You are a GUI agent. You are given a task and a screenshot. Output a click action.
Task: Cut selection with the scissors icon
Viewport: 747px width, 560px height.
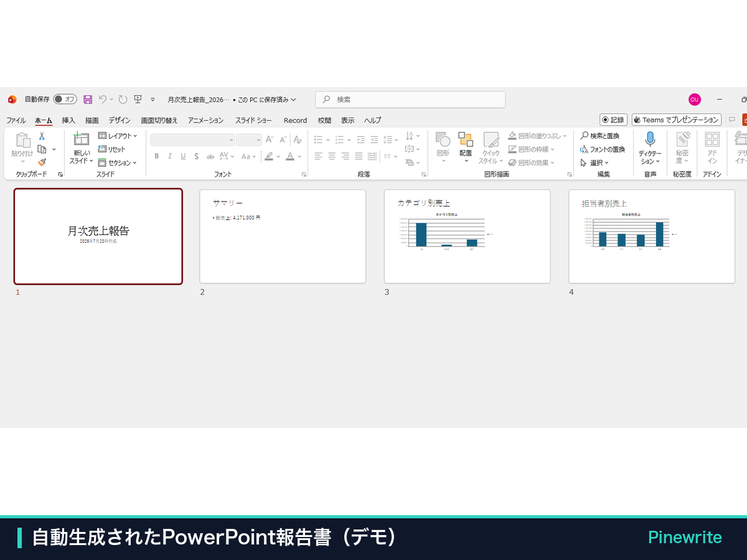pos(42,136)
